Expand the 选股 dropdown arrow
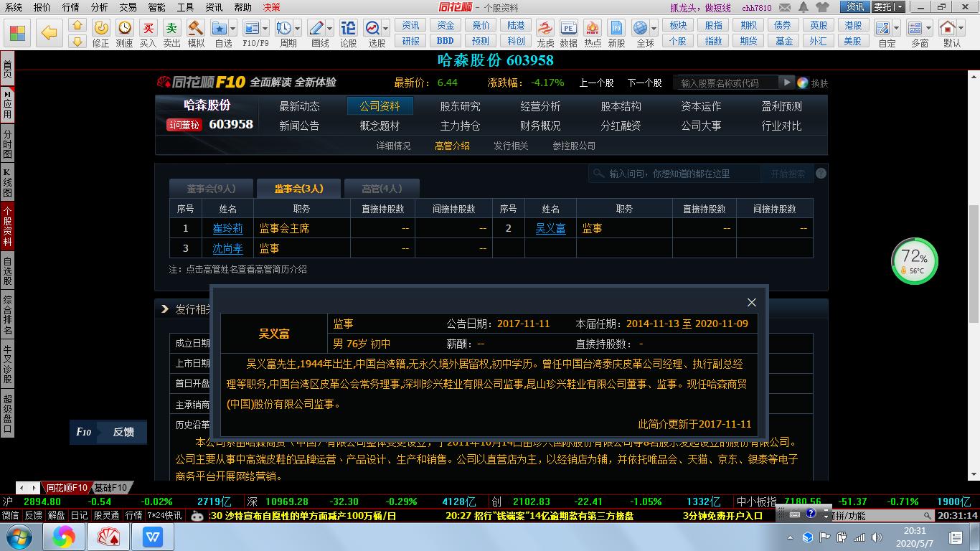 (x=386, y=29)
